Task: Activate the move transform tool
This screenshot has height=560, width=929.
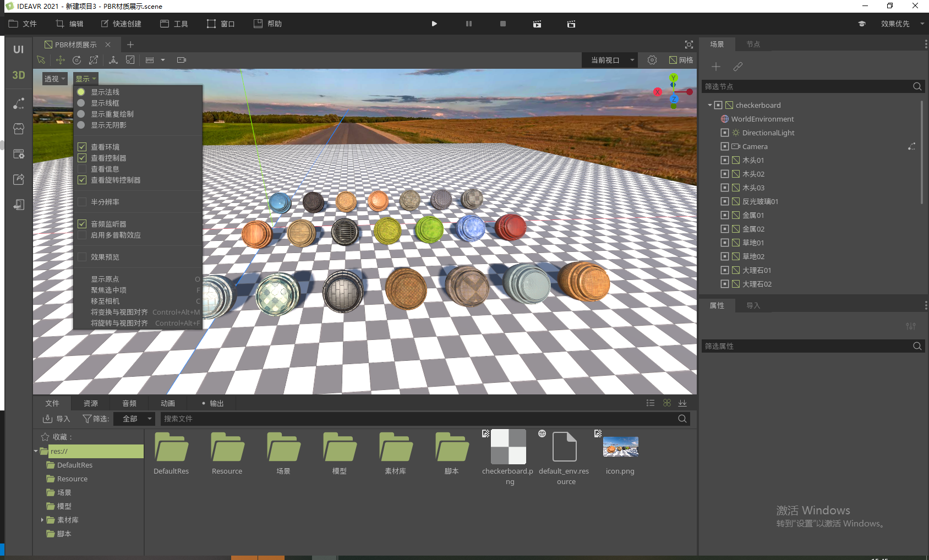Action: 60,60
